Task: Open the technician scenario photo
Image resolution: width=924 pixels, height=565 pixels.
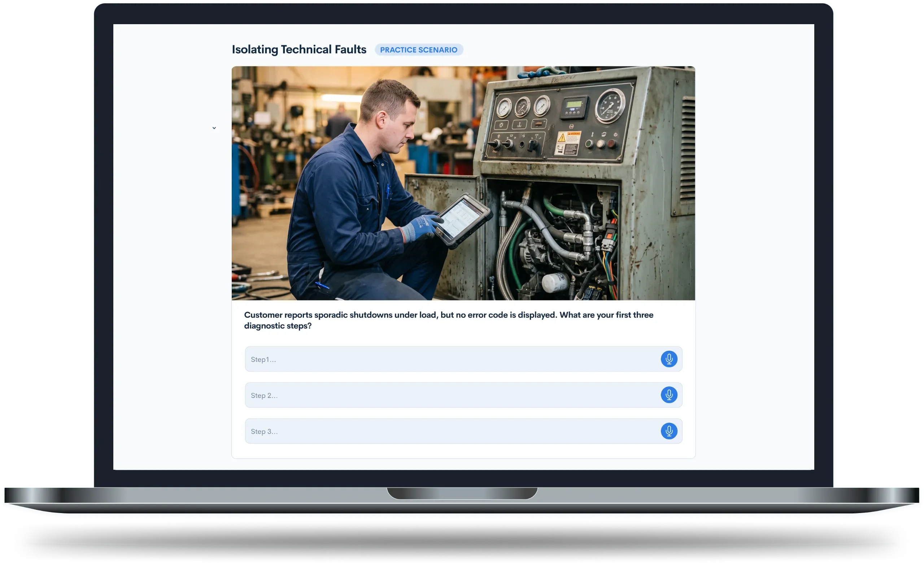Action: click(x=463, y=183)
